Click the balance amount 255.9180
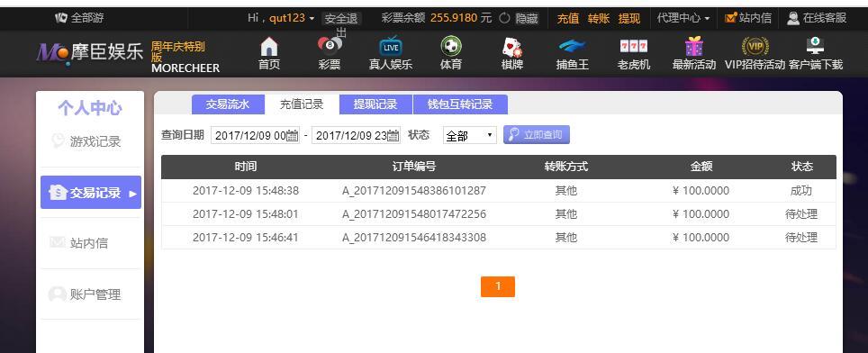The width and height of the screenshot is (868, 353). coord(454,18)
